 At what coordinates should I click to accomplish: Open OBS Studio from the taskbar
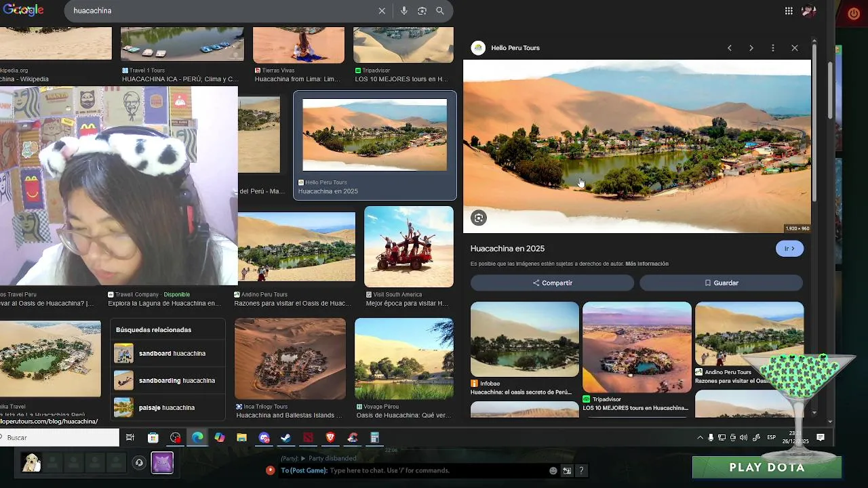176,438
